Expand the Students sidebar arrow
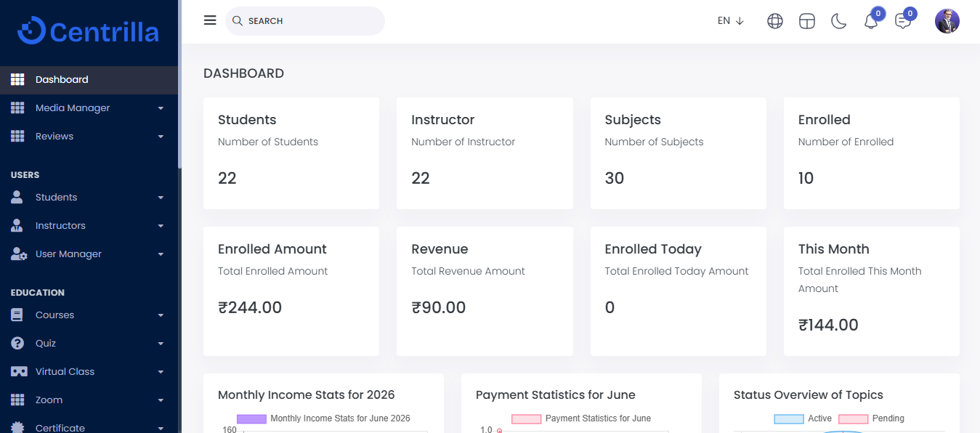This screenshot has height=433, width=980. click(x=161, y=198)
